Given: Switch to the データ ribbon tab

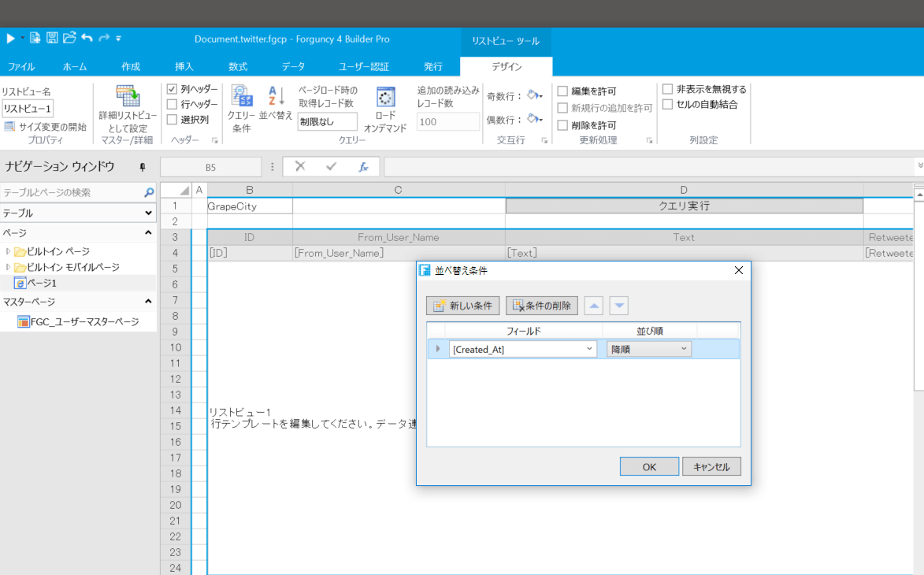Looking at the screenshot, I should pyautogui.click(x=294, y=67).
